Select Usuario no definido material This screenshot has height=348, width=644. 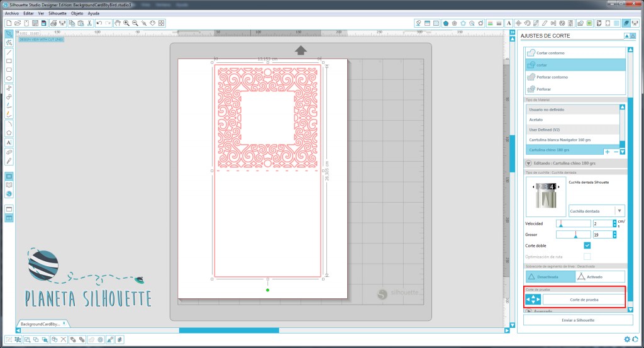[572, 109]
